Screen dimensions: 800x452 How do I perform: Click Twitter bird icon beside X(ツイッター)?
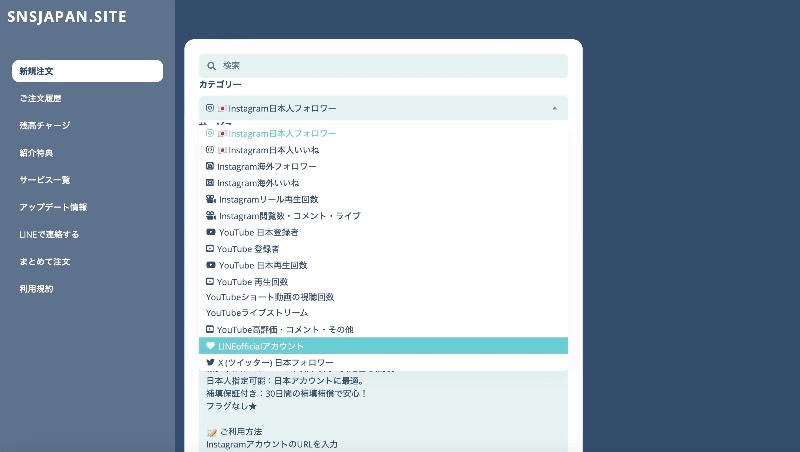210,362
